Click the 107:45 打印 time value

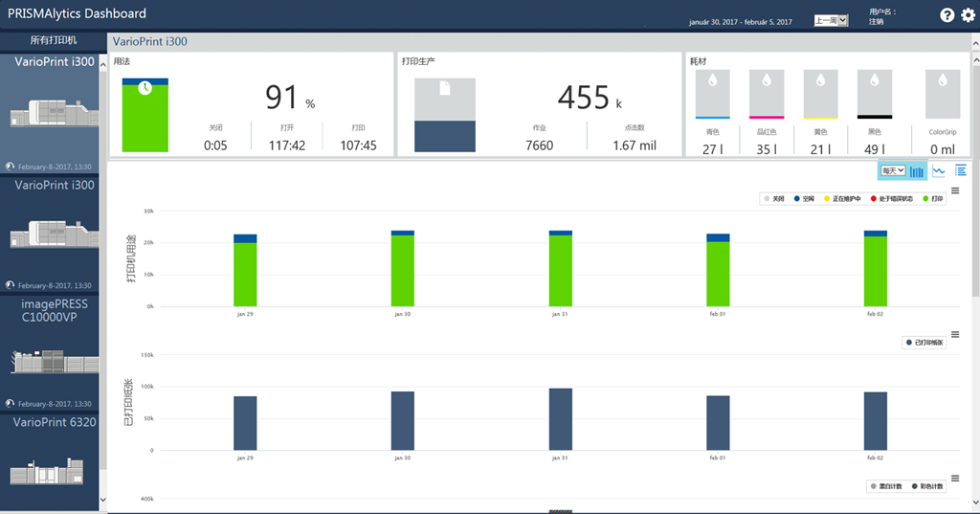(x=358, y=145)
